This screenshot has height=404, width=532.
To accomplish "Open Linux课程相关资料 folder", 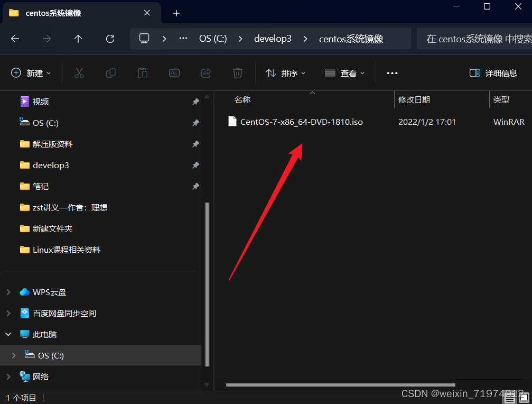I will click(60, 250).
